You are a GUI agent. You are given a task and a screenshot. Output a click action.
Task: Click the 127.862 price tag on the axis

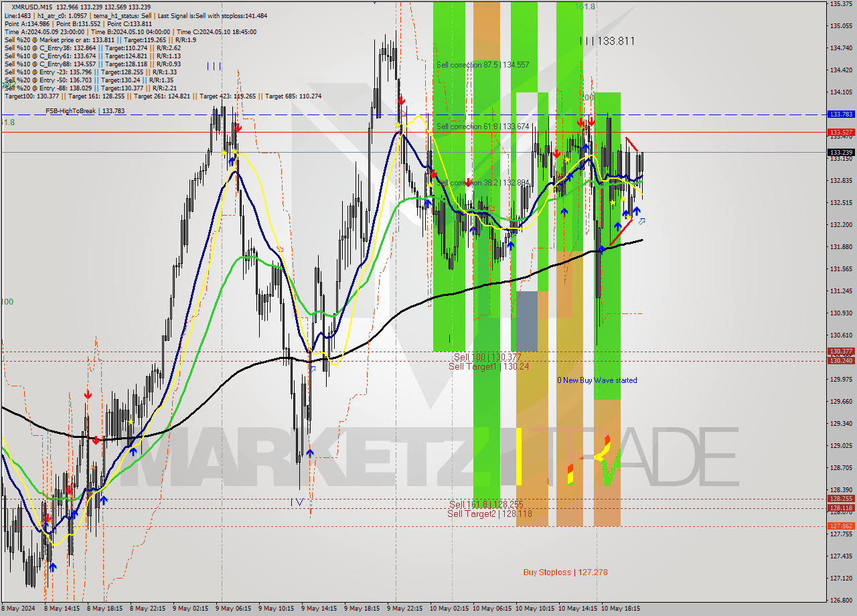click(841, 526)
